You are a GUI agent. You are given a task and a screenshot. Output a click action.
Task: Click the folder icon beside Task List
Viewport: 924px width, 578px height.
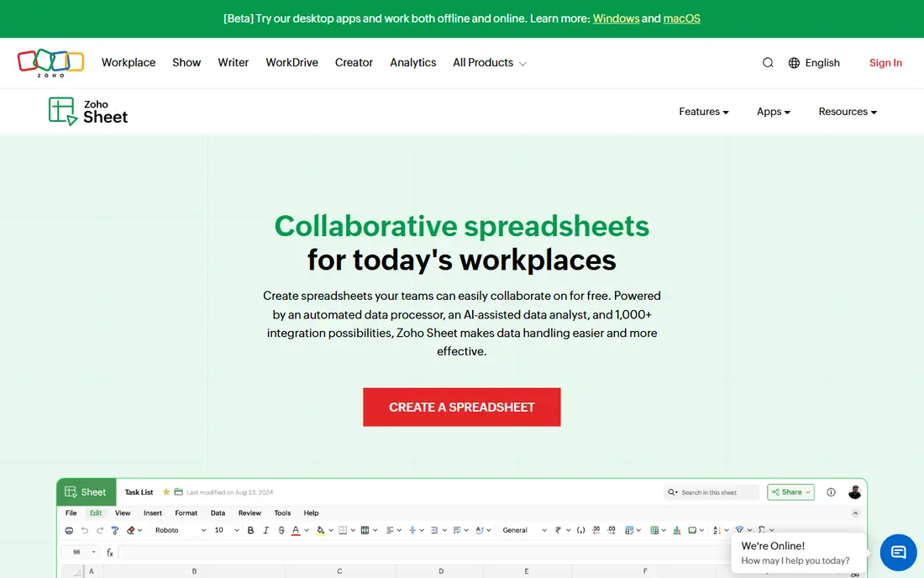coord(179,492)
